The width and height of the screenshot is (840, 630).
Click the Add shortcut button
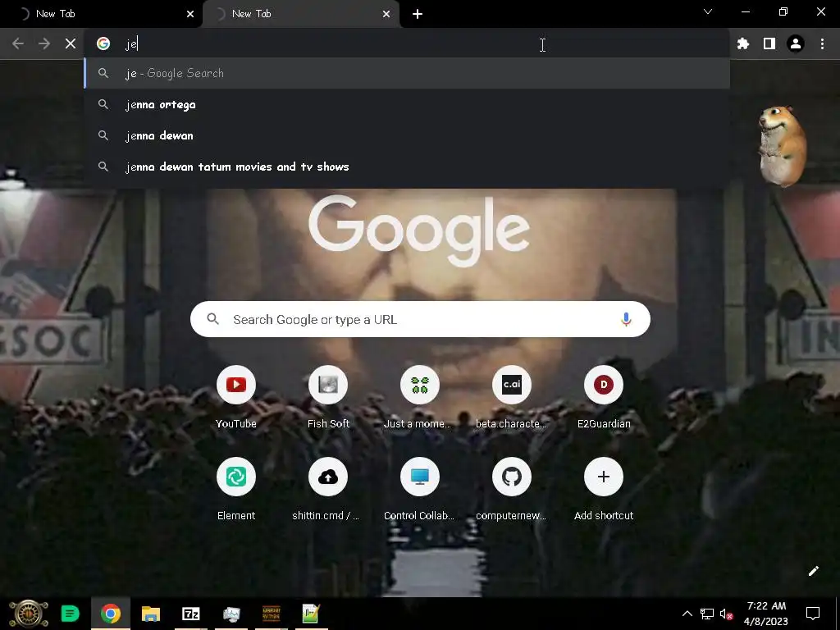604,490
